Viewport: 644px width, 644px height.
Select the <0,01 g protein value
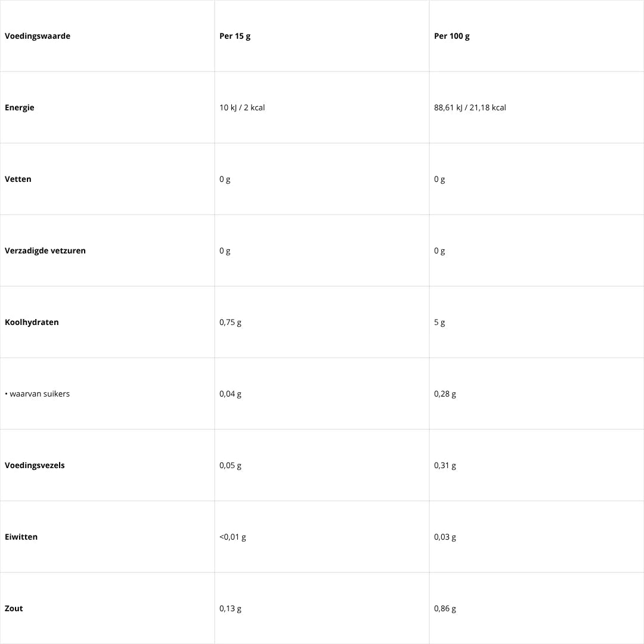[x=233, y=537]
